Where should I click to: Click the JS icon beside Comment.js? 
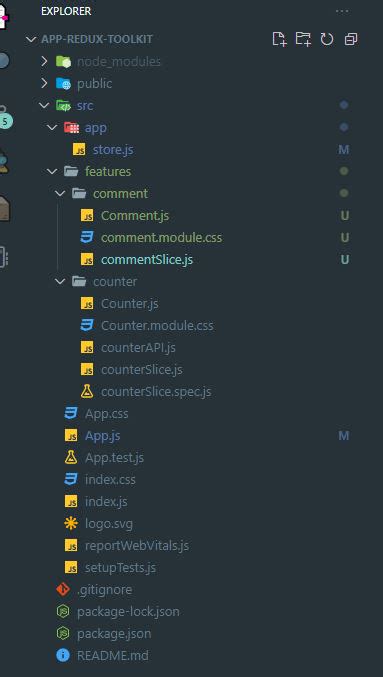tap(87, 215)
